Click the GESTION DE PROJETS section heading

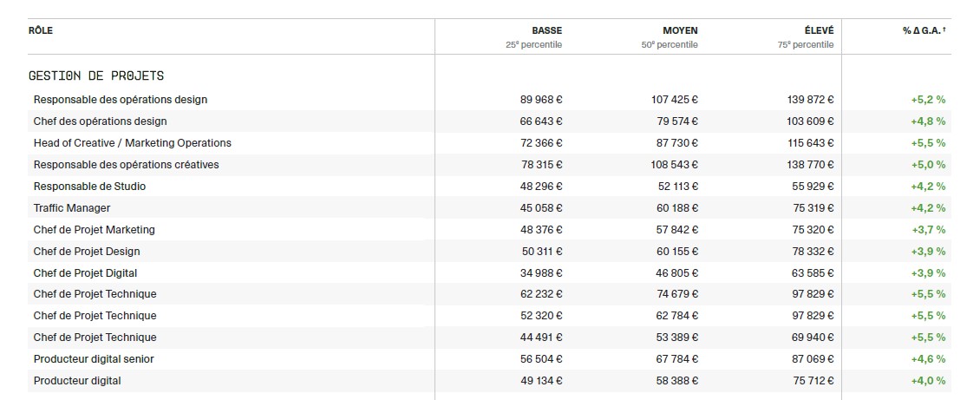[96, 76]
